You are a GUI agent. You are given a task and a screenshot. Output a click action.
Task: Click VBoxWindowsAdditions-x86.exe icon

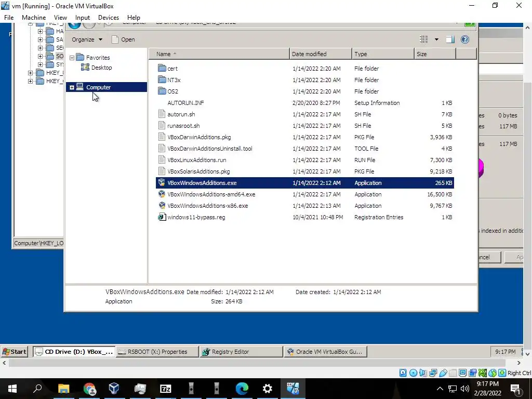click(162, 206)
